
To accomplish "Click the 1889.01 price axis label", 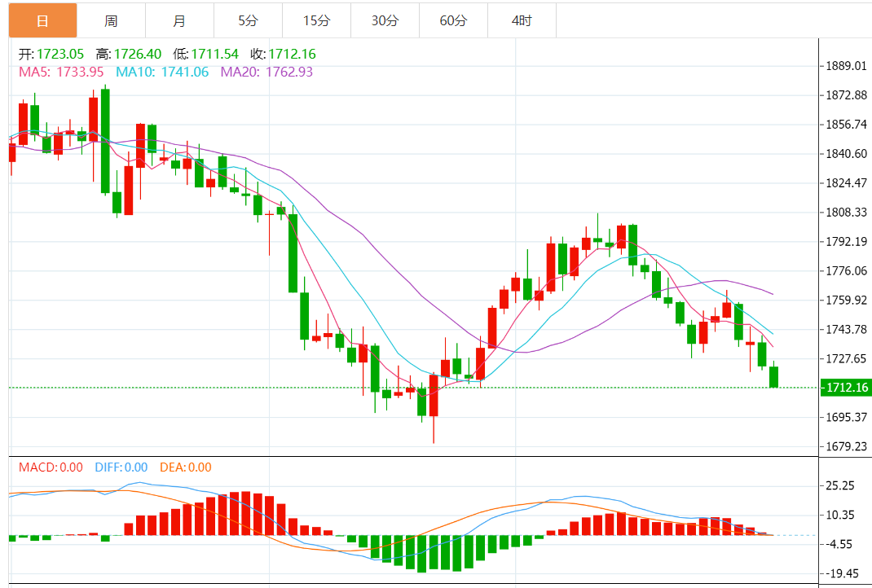I will point(846,66).
